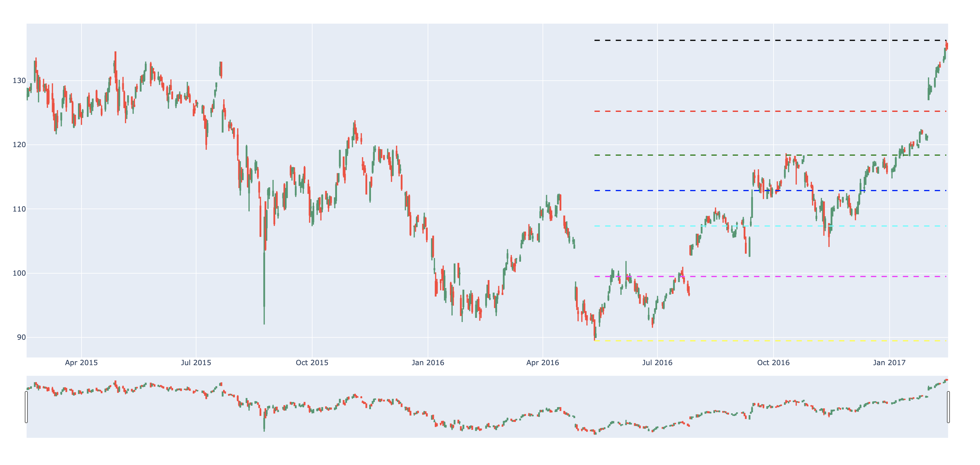Click the 'Jul 2016' x-axis label
This screenshot has width=980, height=465.
657,363
